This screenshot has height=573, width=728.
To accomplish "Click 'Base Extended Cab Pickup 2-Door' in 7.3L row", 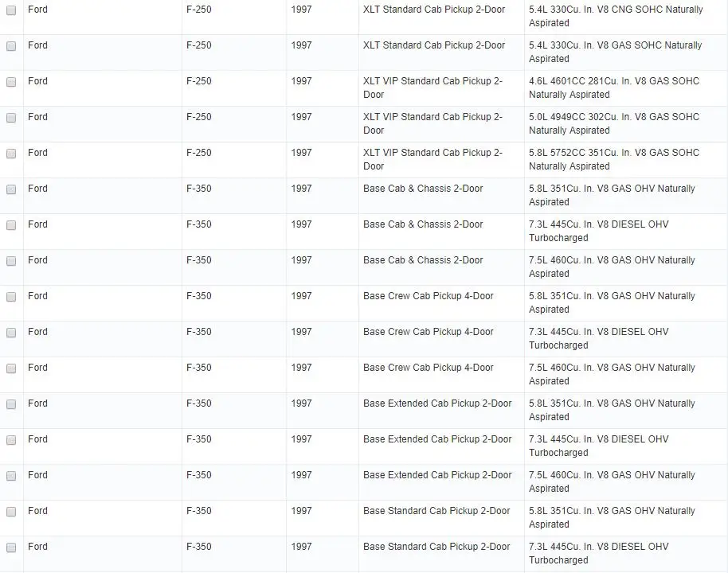I will (x=437, y=439).
